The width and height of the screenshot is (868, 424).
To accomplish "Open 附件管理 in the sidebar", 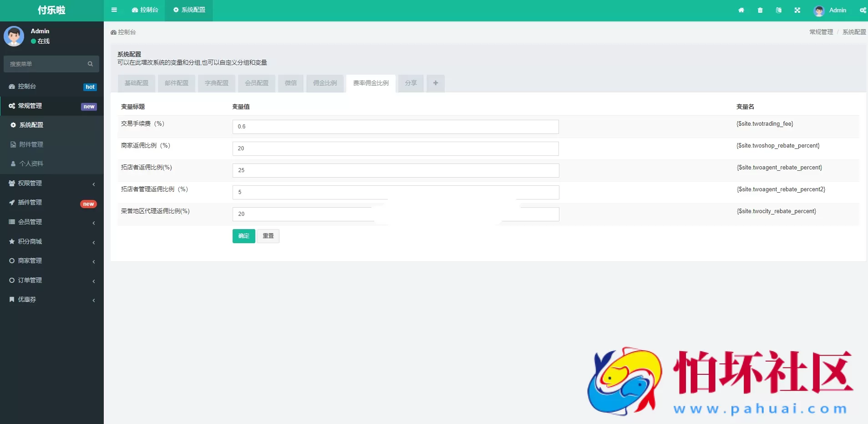I will (x=31, y=144).
